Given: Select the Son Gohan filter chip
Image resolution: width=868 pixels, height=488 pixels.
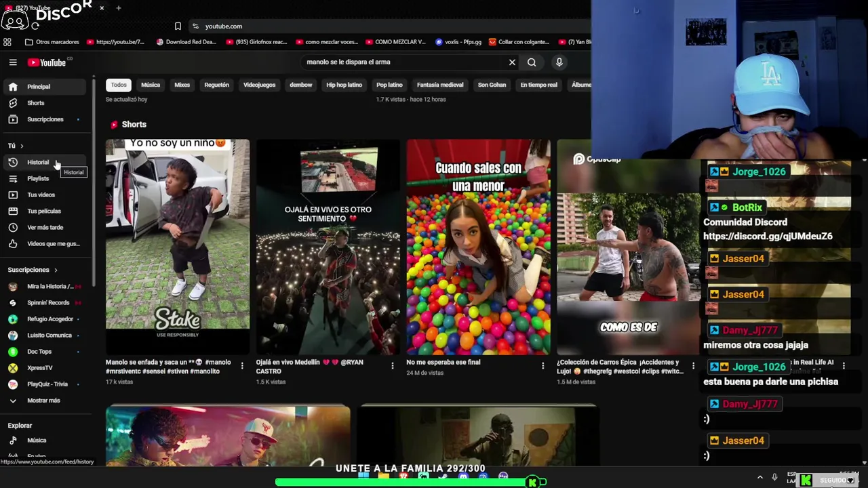Looking at the screenshot, I should [492, 85].
